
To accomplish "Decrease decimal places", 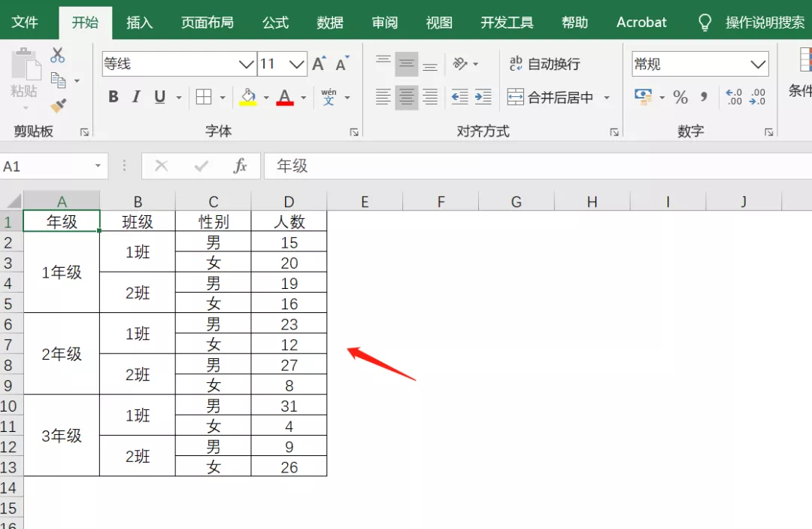I will 757,97.
